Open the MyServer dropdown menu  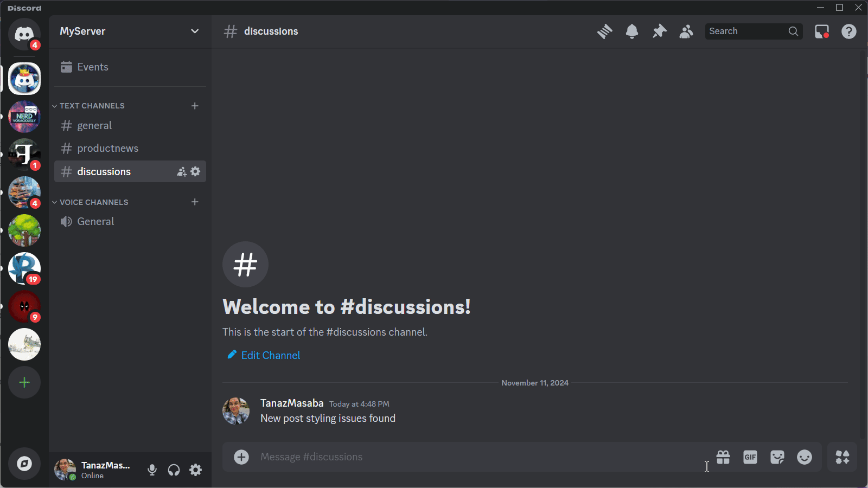click(x=130, y=31)
